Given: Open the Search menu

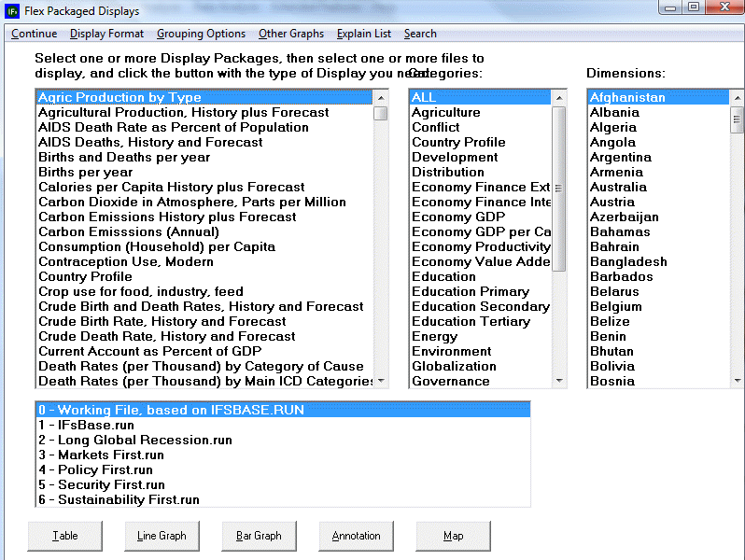Looking at the screenshot, I should [420, 34].
